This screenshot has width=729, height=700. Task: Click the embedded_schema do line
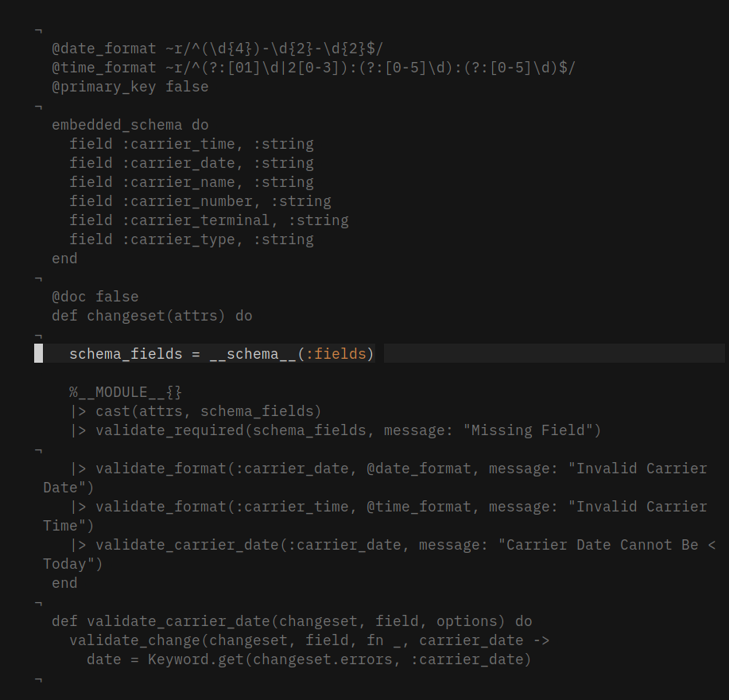(130, 125)
